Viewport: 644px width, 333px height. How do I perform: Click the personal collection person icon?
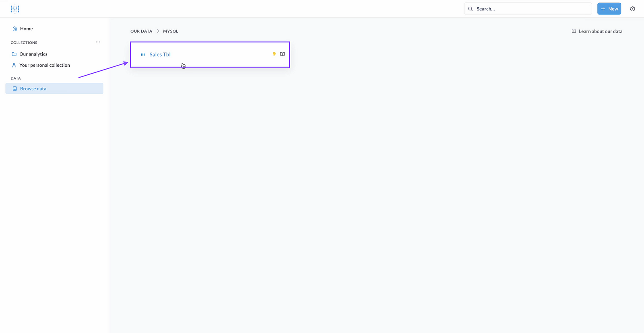14,65
